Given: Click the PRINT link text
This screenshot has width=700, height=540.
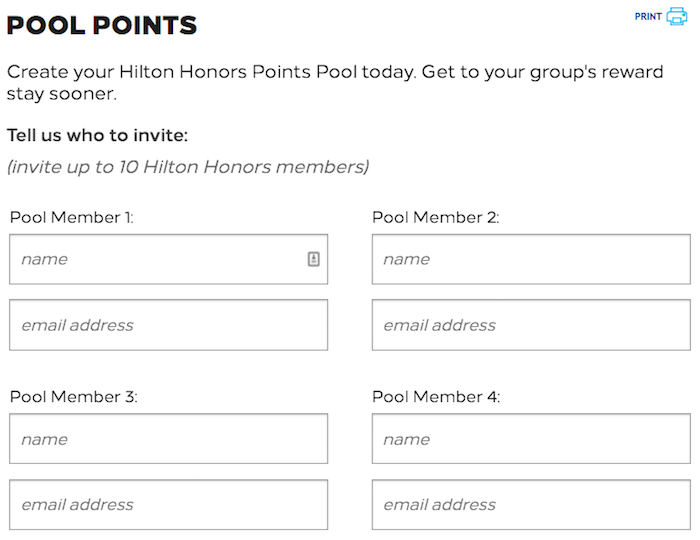Looking at the screenshot, I should click(x=648, y=17).
